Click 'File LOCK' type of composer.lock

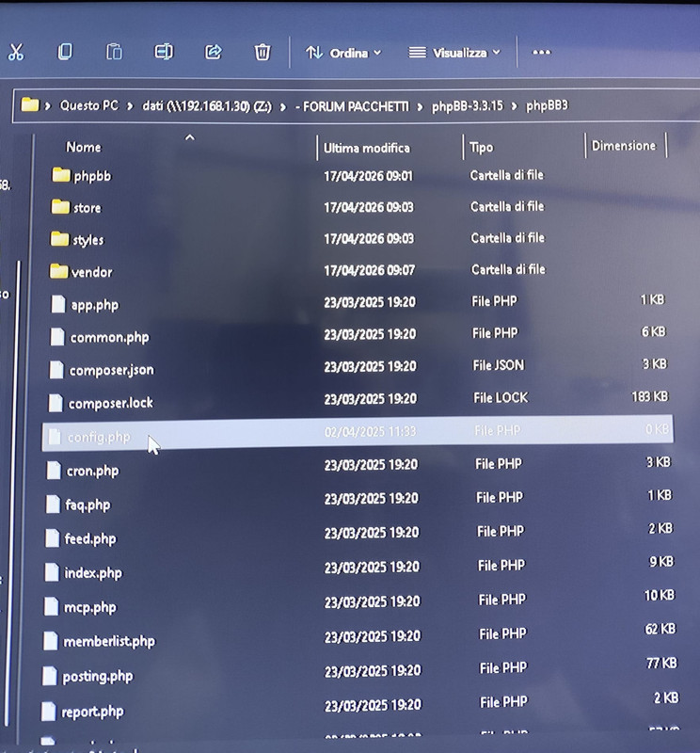click(501, 397)
